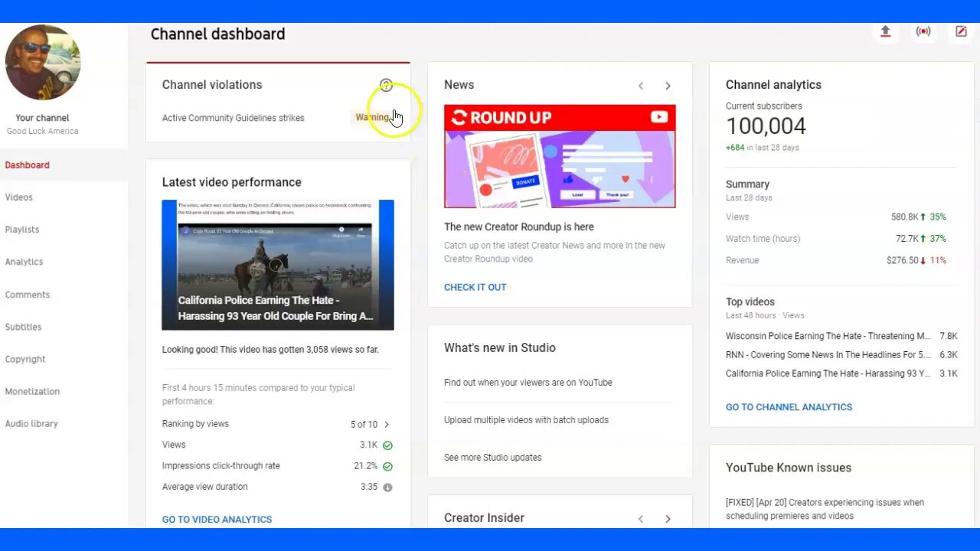Open the create post icon
980x551 pixels.
(961, 31)
